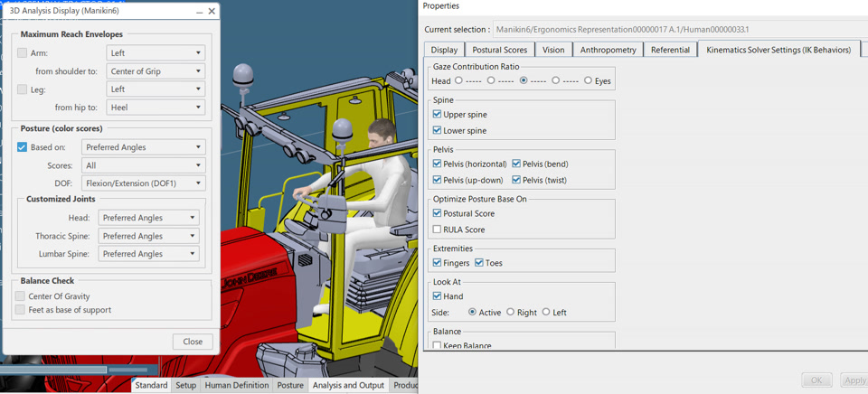Open the Arm side dropdown showing Left
This screenshot has height=394, width=868.
156,53
